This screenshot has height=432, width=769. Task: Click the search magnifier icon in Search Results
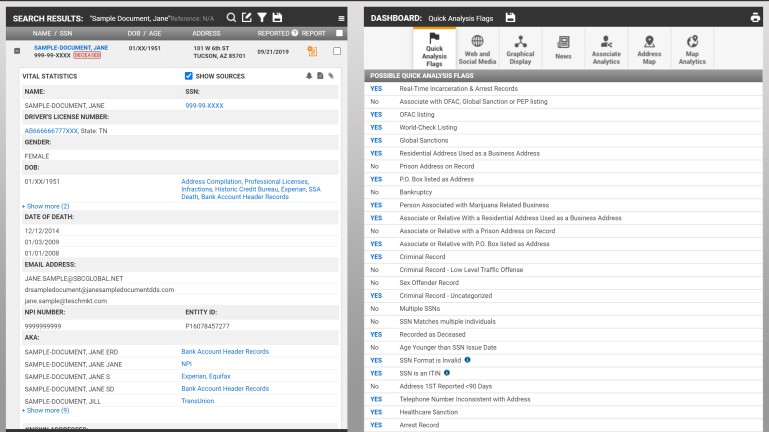point(231,18)
